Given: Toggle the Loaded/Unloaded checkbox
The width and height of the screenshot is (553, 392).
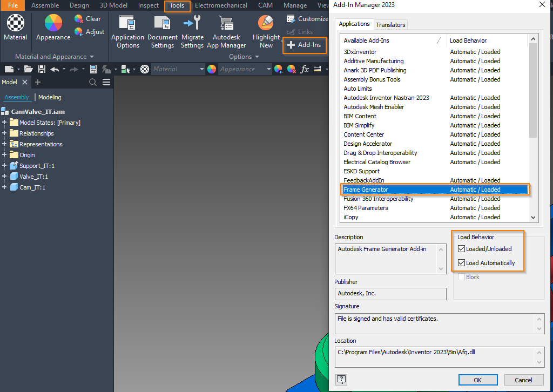Looking at the screenshot, I should 461,249.
